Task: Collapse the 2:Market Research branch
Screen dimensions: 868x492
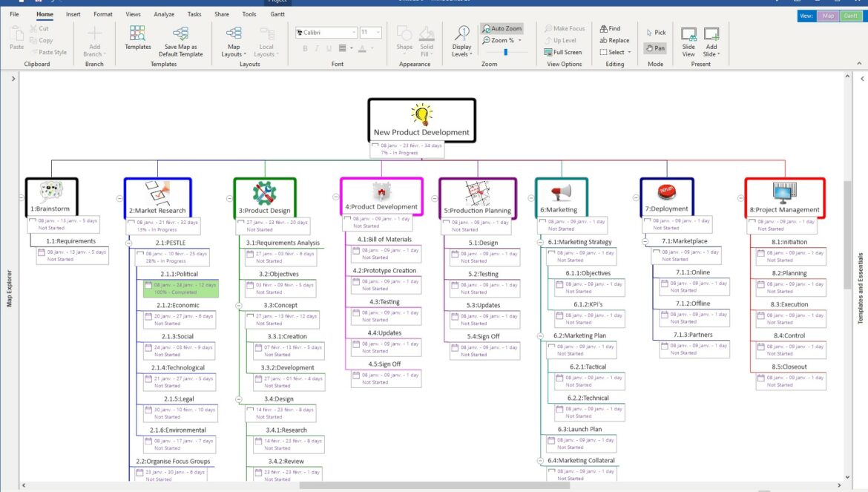Action: click(119, 199)
